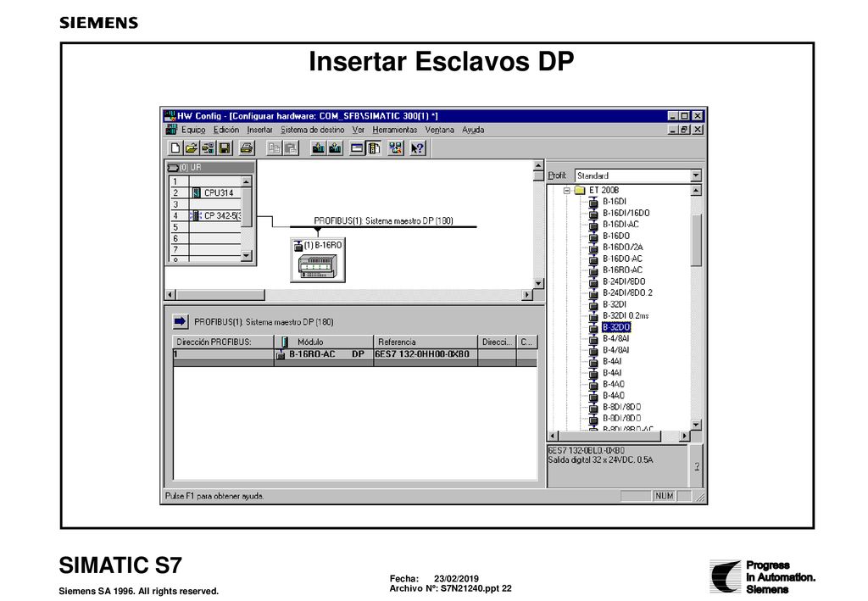
Task: Click the question mark button in catalog info pane
Action: [x=697, y=466]
